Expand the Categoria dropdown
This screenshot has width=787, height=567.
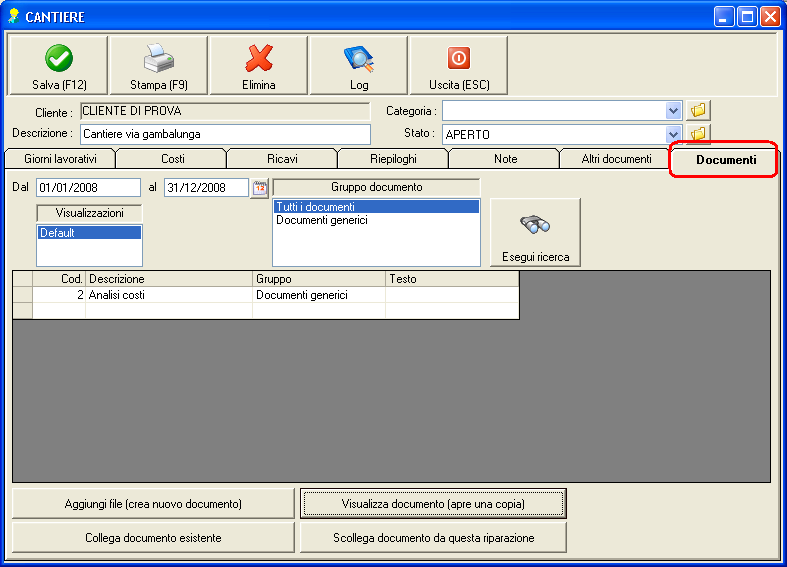673,110
